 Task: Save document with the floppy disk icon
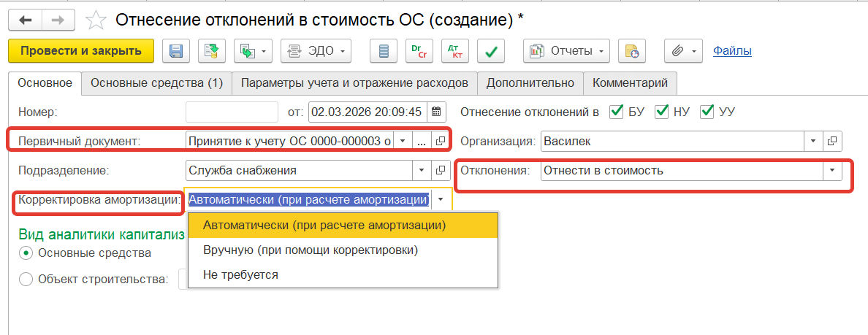tap(176, 51)
